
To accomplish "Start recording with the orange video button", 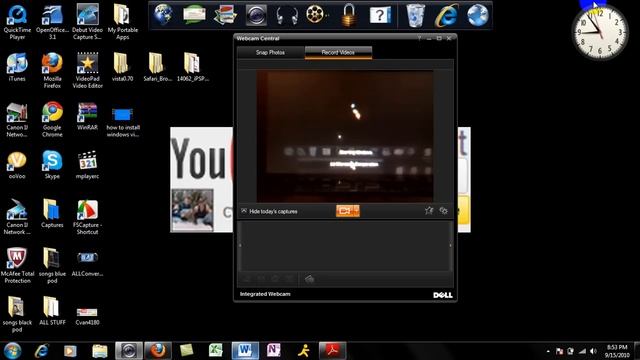I will tap(348, 211).
